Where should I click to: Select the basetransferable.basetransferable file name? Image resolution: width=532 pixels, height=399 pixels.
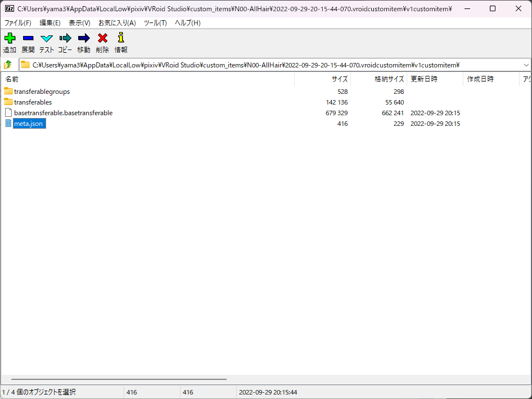click(63, 113)
